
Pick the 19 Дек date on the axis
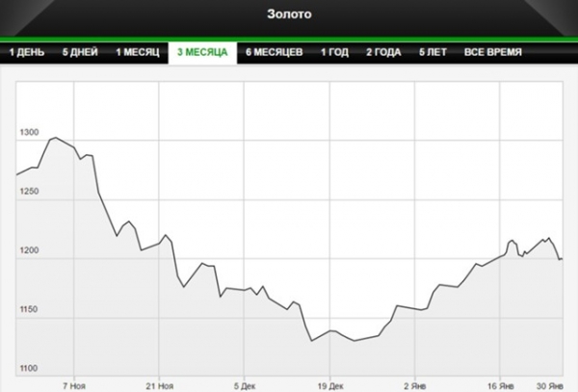(330, 380)
